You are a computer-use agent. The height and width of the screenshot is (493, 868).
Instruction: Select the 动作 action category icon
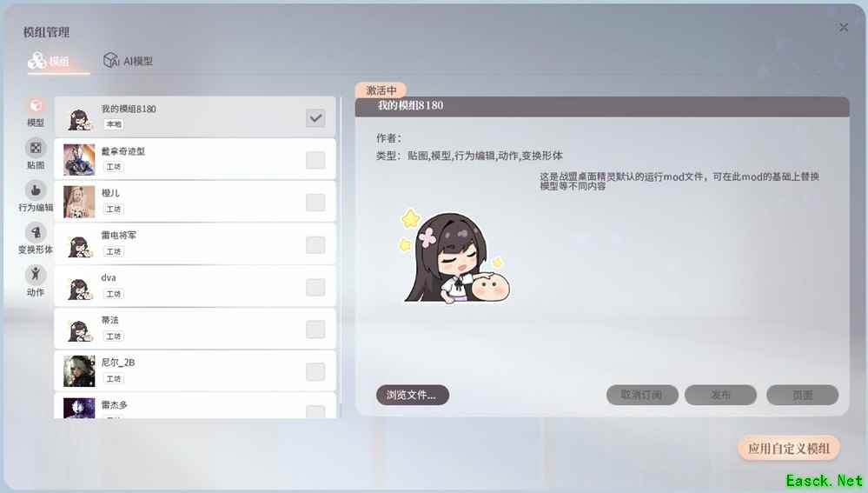[36, 275]
